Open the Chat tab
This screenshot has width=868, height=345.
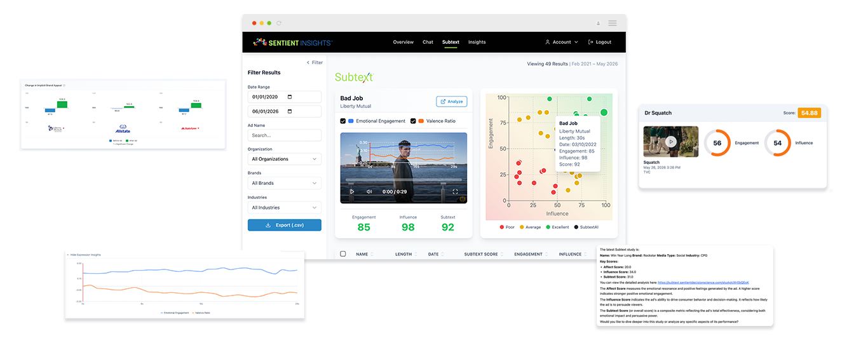[428, 42]
